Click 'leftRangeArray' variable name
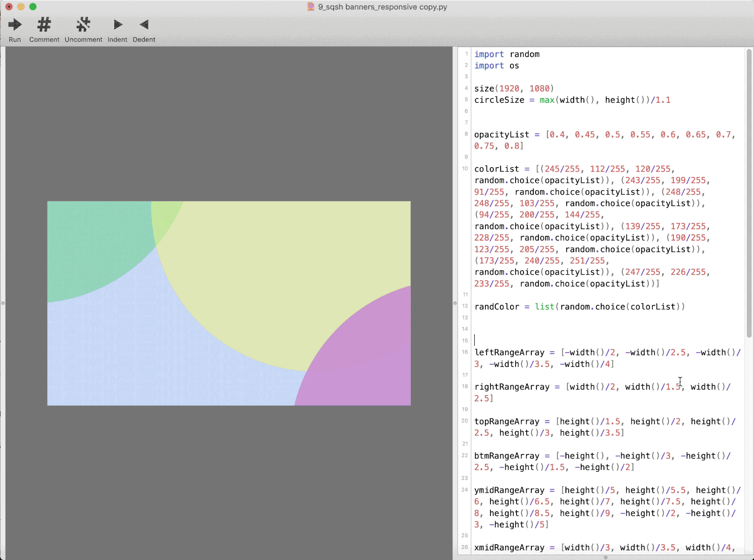The height and width of the screenshot is (560, 754). click(x=509, y=352)
